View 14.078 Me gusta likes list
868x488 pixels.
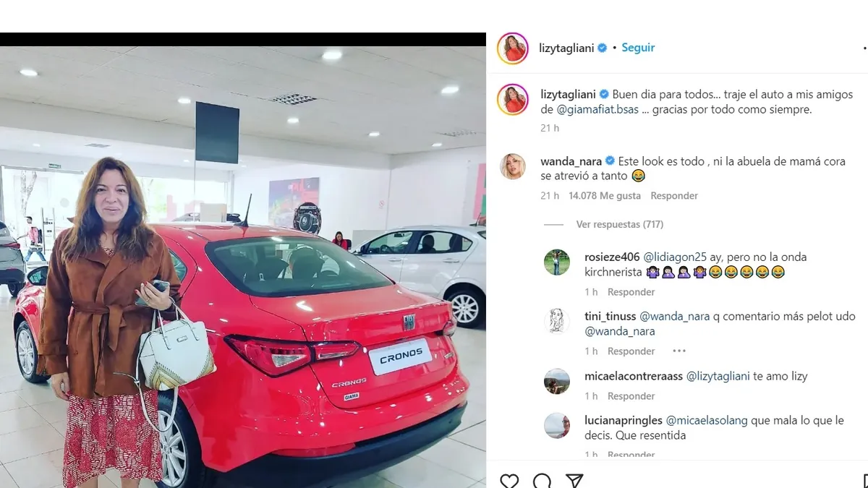pos(605,196)
